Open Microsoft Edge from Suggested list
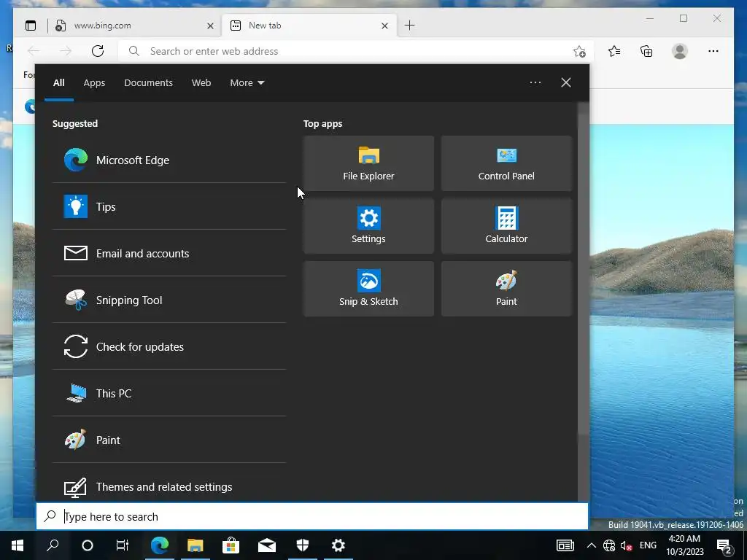The height and width of the screenshot is (560, 747). coord(169,160)
